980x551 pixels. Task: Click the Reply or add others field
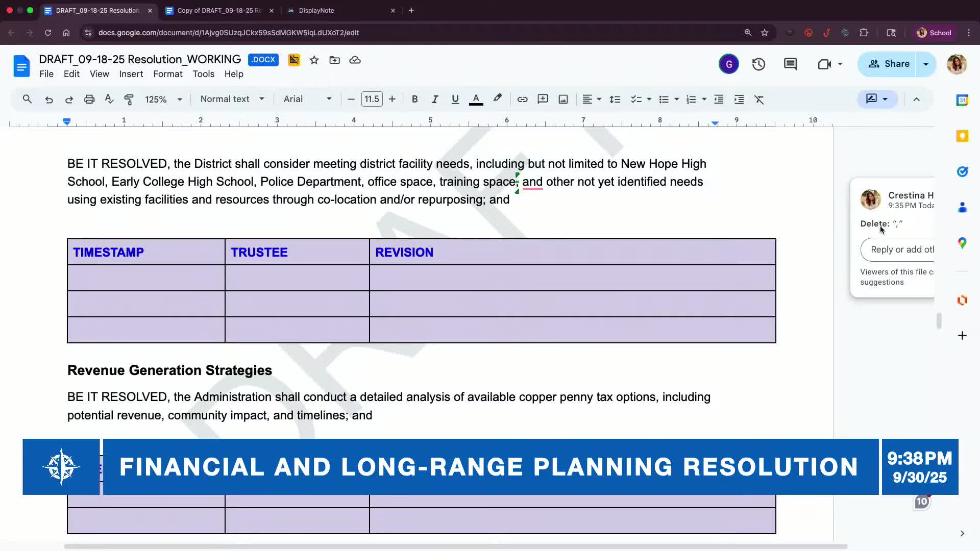click(x=901, y=249)
